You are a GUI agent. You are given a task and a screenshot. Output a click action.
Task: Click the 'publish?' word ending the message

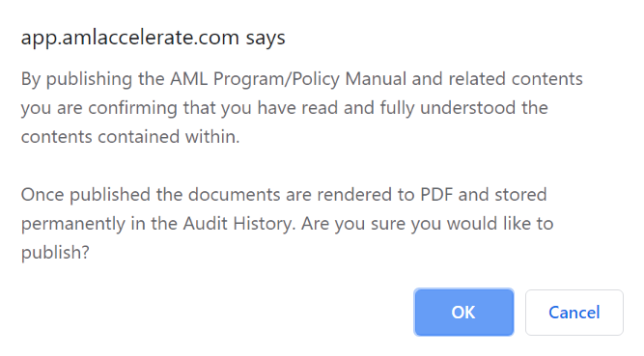pyautogui.click(x=55, y=253)
